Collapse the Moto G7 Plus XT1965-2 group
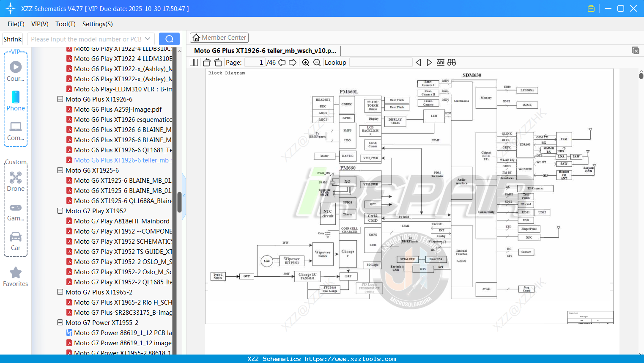 pyautogui.click(x=60, y=292)
